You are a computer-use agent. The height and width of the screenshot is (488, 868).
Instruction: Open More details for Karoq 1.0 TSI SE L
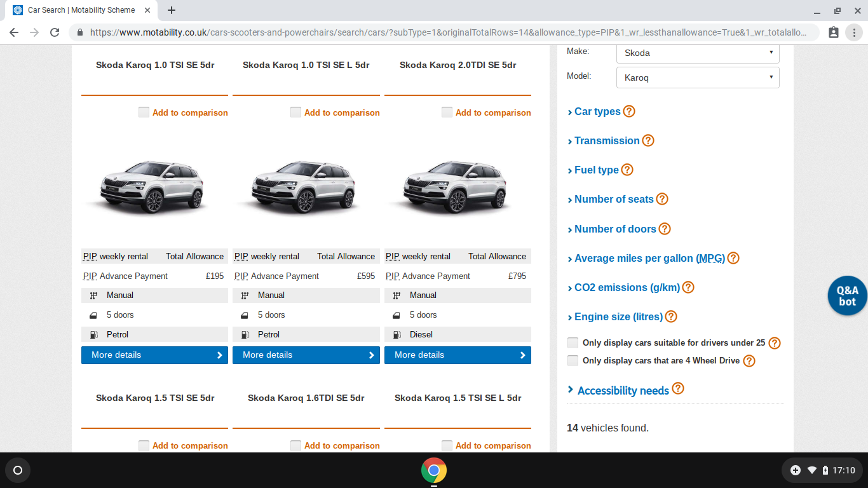pyautogui.click(x=306, y=355)
